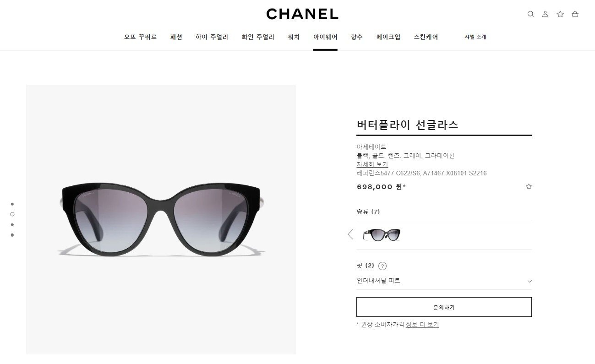Select the black sunglasses variant thumbnail
Image resolution: width=595 pixels, height=364 pixels.
click(382, 235)
